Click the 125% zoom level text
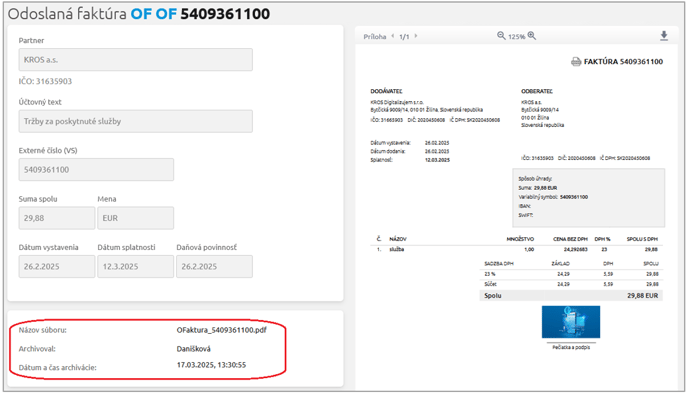 516,37
